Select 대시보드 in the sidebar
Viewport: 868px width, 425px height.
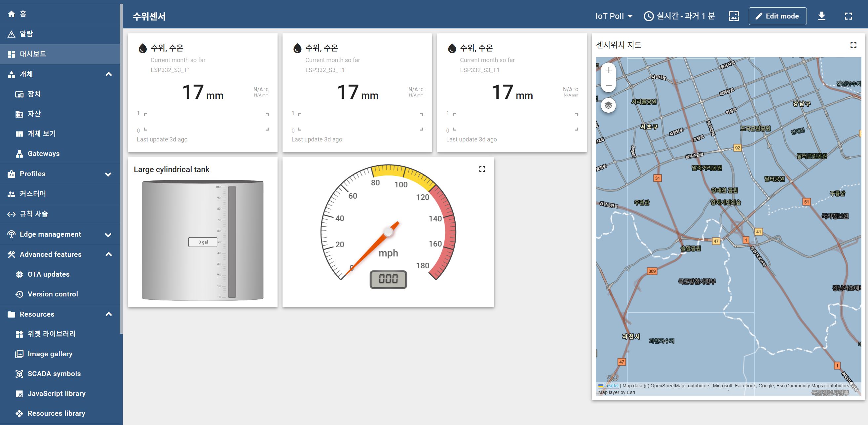[60, 54]
